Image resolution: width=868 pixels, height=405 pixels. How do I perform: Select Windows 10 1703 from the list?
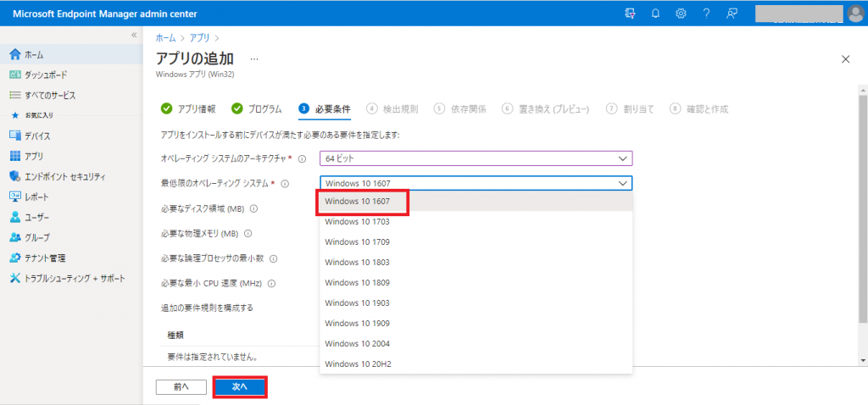click(476, 222)
